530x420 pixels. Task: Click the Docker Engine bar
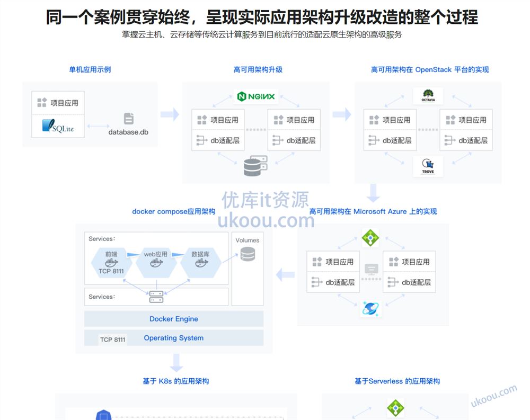(x=174, y=319)
